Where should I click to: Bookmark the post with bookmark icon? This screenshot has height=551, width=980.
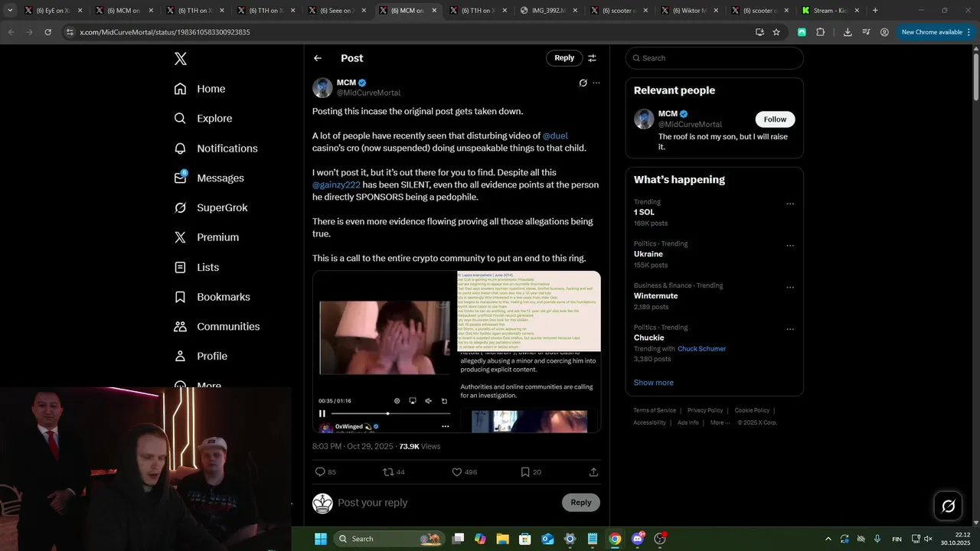[x=525, y=472]
